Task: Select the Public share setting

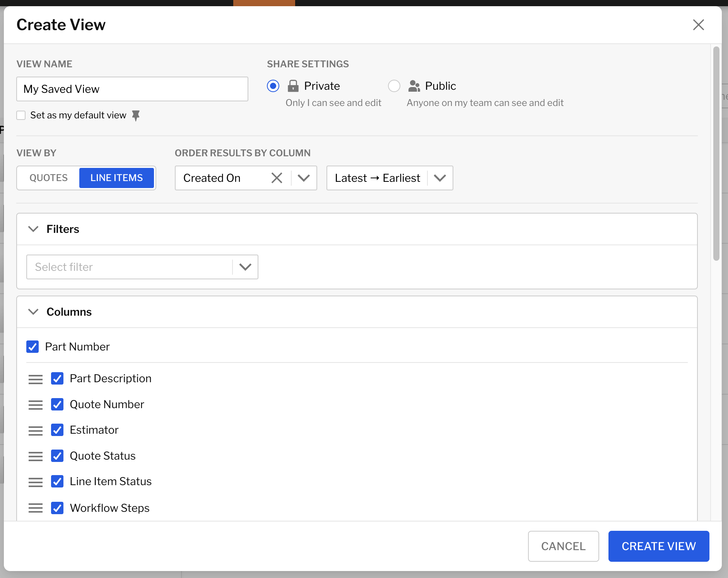Action: [394, 86]
